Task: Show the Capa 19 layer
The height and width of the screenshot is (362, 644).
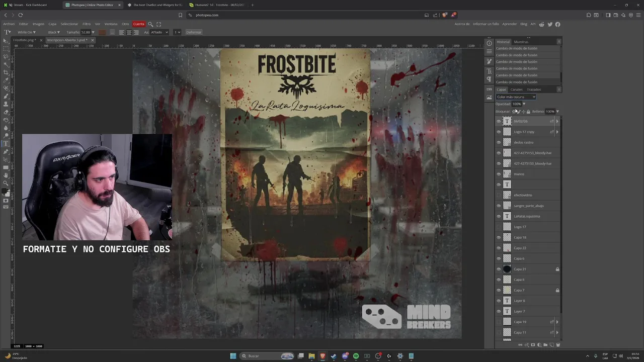Action: pyautogui.click(x=499, y=322)
